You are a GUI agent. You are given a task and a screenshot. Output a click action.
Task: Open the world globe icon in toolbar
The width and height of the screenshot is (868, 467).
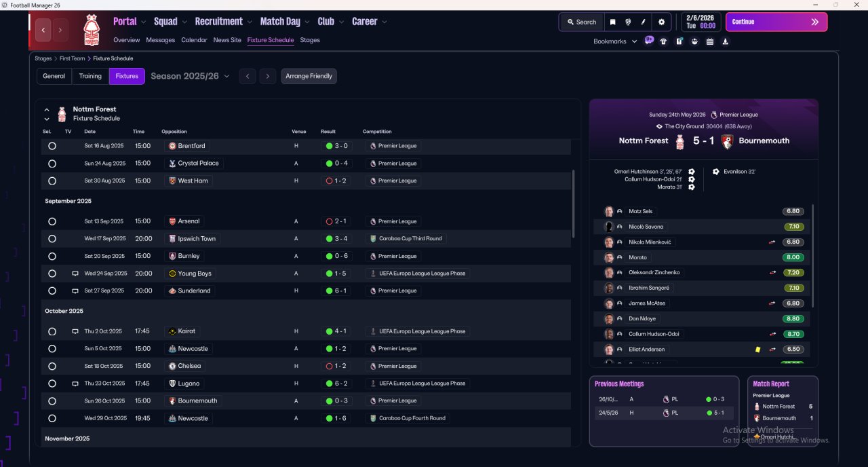[629, 22]
